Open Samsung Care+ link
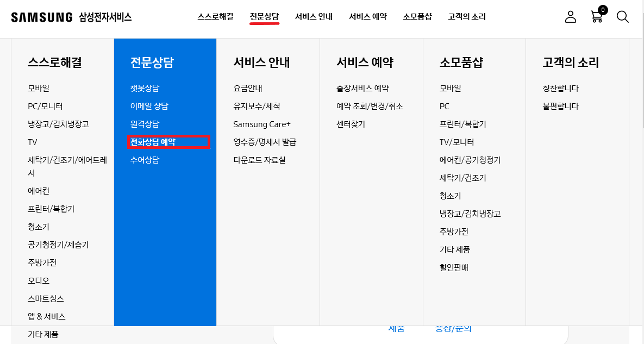This screenshot has width=644, height=344. coord(262,124)
